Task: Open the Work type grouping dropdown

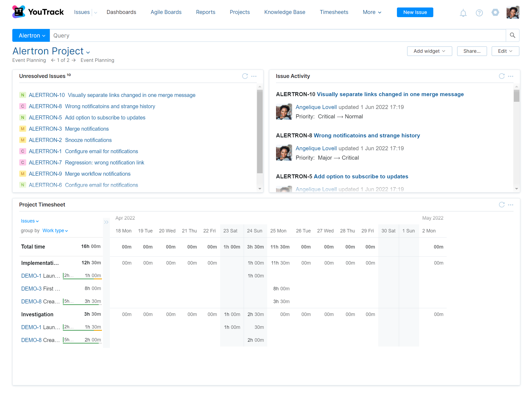Action: pos(55,230)
